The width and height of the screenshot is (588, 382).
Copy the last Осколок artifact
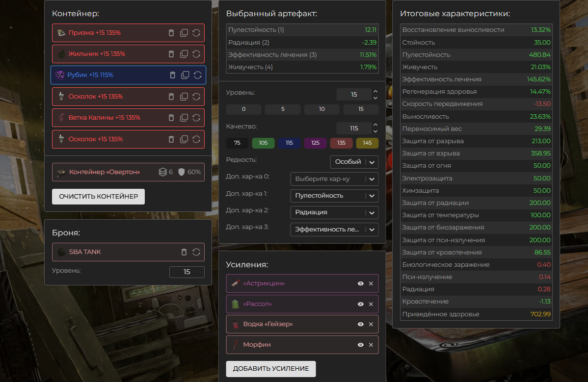coord(184,139)
